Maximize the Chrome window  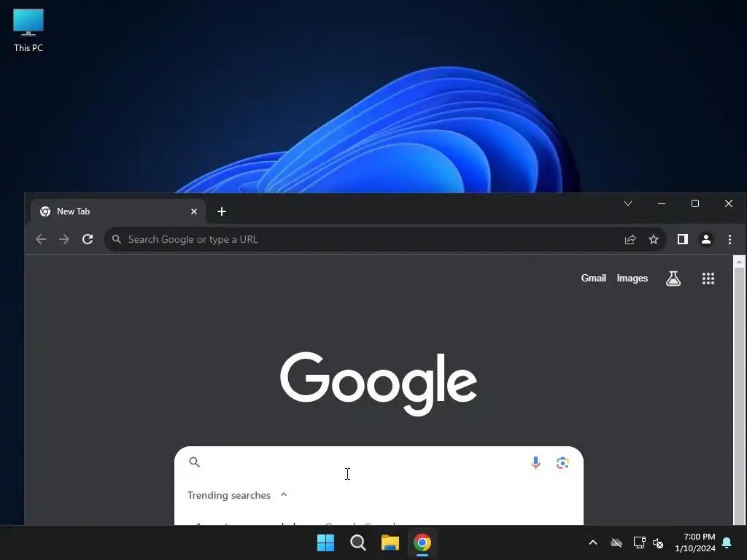pos(695,203)
